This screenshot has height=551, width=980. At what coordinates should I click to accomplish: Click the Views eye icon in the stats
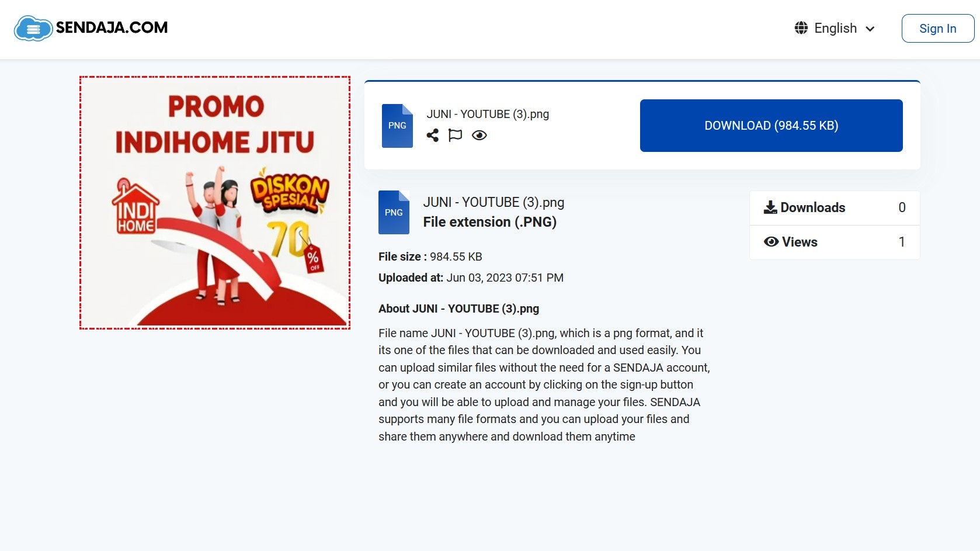(x=772, y=242)
